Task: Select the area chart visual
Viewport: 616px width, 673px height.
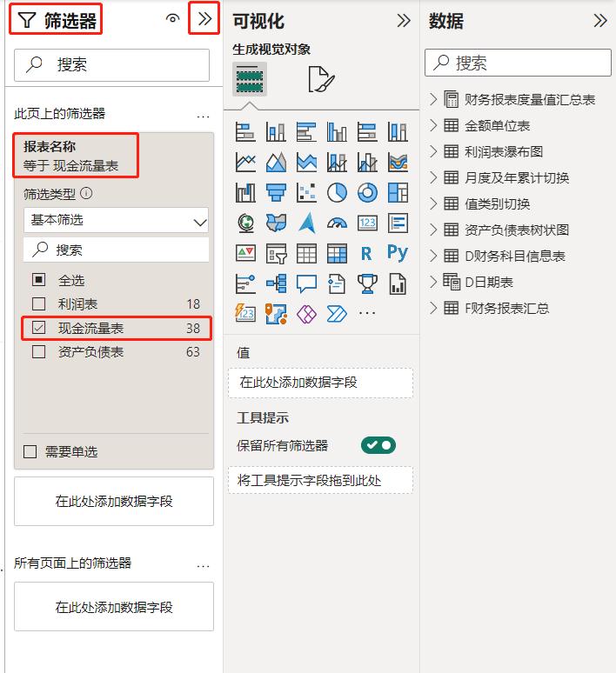Action: click(276, 163)
